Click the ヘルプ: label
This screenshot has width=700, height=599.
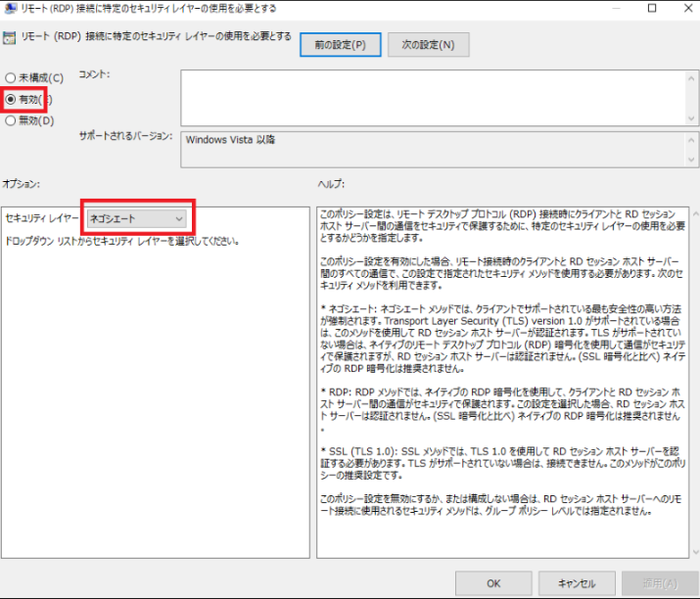click(x=331, y=184)
